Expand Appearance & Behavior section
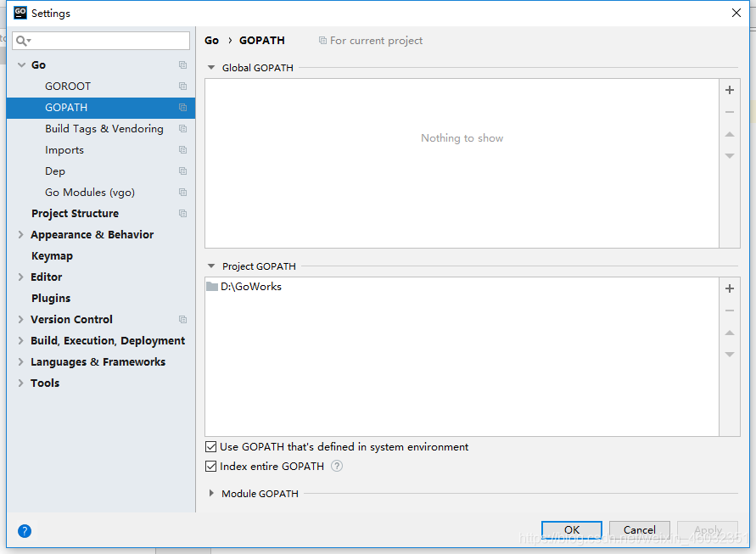The image size is (756, 554). point(20,235)
